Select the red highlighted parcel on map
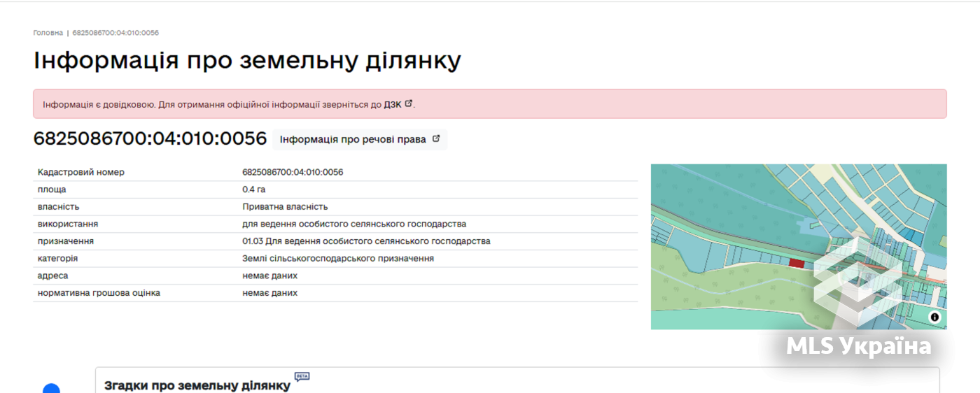980x393 pixels. [797, 262]
